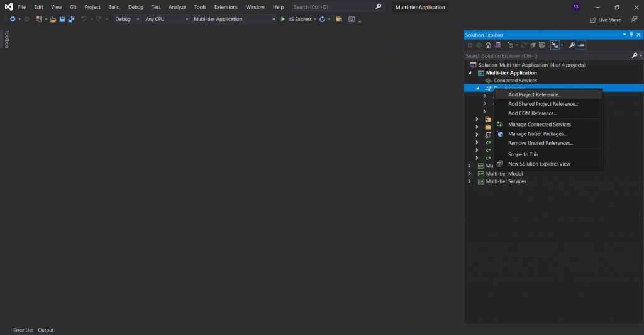Viewport: 644px width, 335px height.
Task: Click the Redo toolbar icon
Action: [x=99, y=20]
